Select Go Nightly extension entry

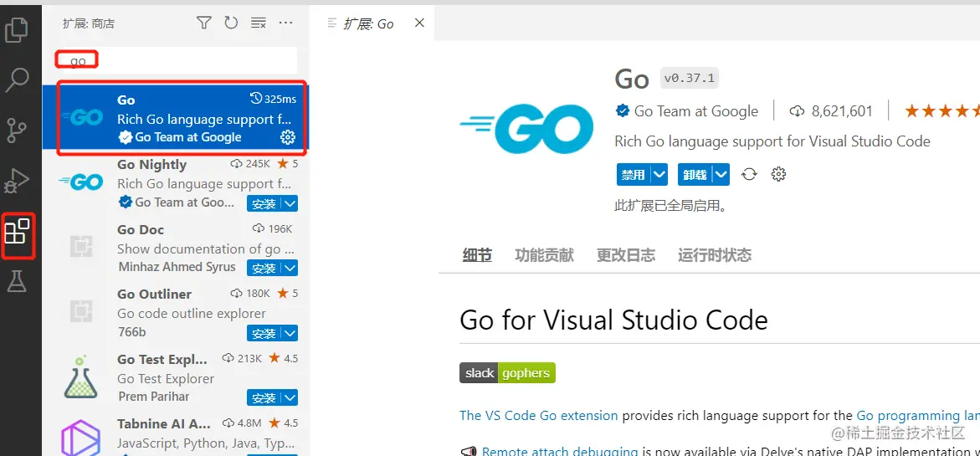177,183
